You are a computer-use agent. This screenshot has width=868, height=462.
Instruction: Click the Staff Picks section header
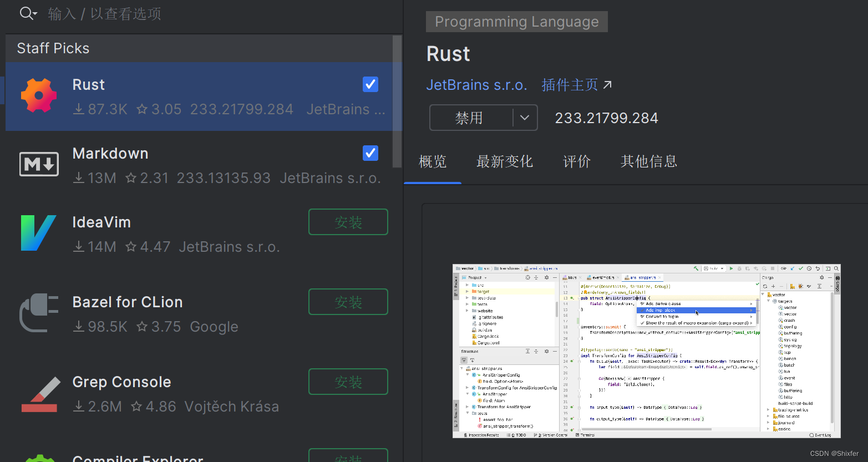[53, 48]
